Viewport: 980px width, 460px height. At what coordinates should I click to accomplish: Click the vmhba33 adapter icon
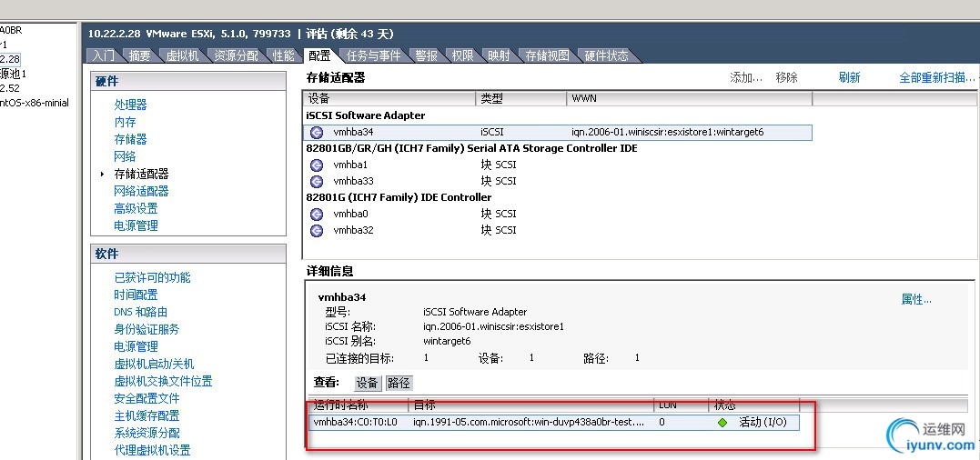pyautogui.click(x=317, y=181)
